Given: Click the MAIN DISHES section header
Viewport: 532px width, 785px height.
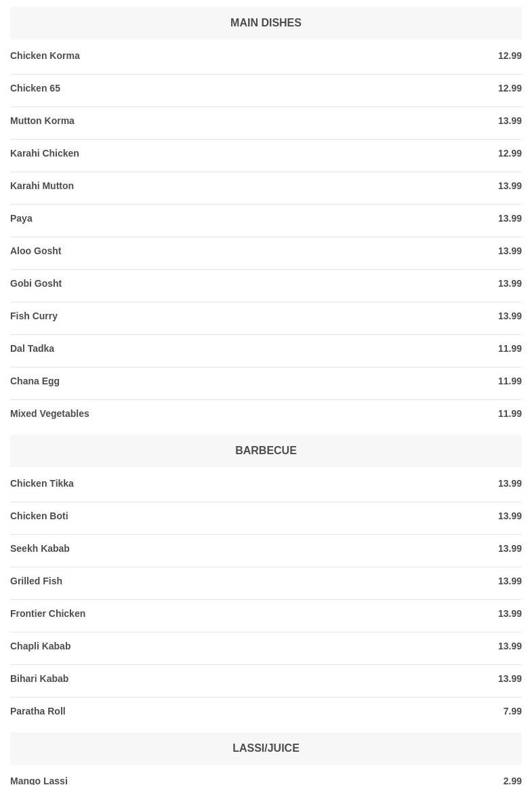Looking at the screenshot, I should point(266,23).
